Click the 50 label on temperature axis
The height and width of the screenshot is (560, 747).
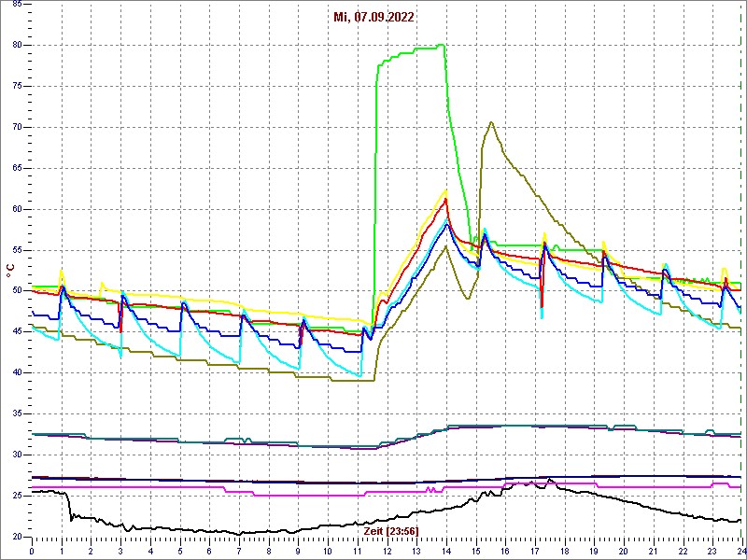click(x=17, y=290)
